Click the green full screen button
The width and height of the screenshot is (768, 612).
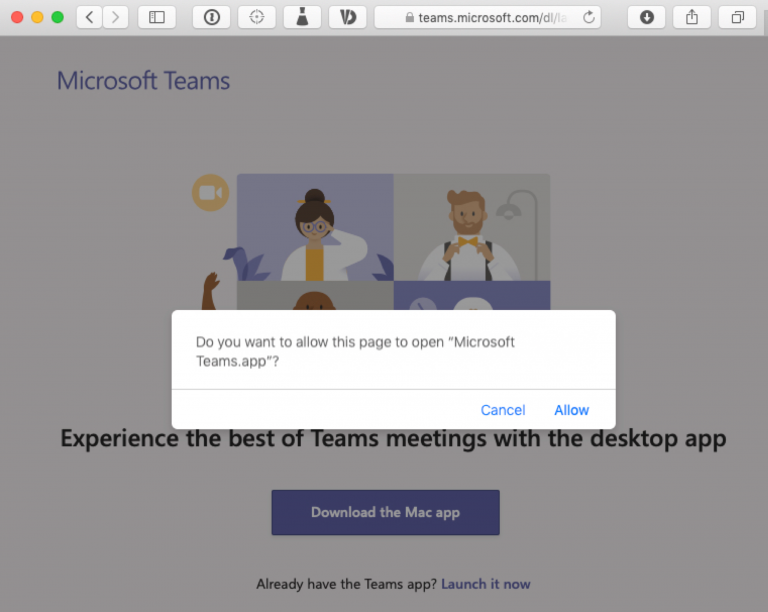57,17
